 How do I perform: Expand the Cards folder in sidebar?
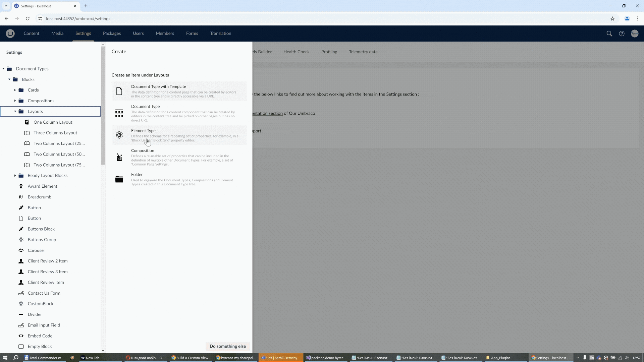coord(15,90)
